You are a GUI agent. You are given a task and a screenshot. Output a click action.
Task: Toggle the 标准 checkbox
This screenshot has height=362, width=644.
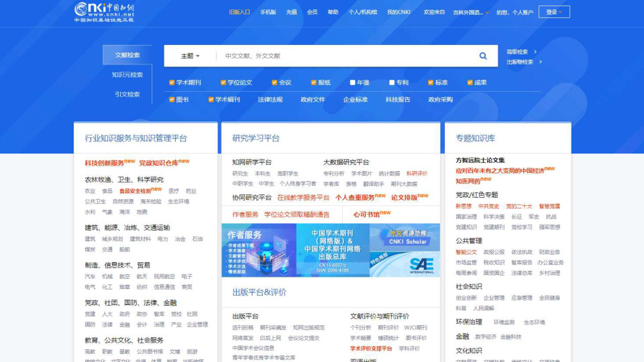pos(431,82)
